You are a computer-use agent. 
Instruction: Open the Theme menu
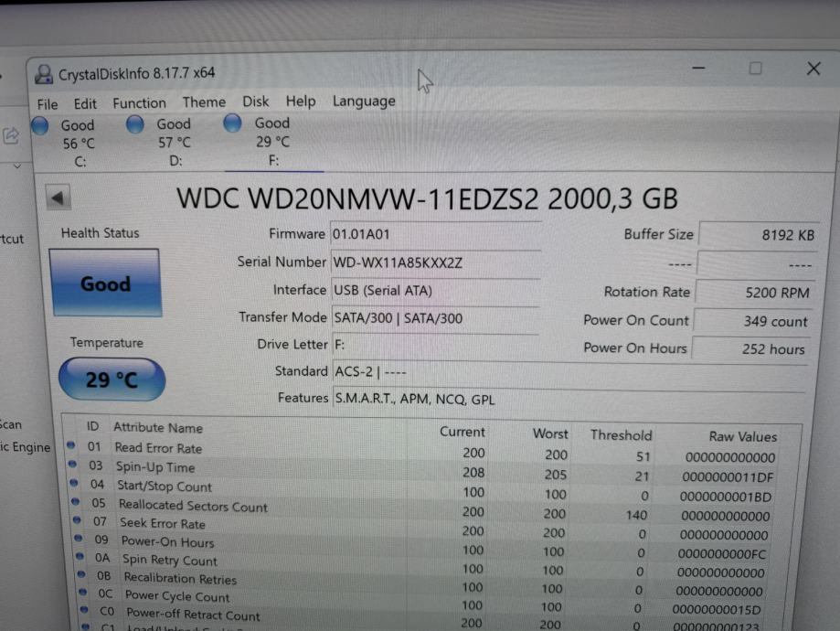[x=204, y=102]
